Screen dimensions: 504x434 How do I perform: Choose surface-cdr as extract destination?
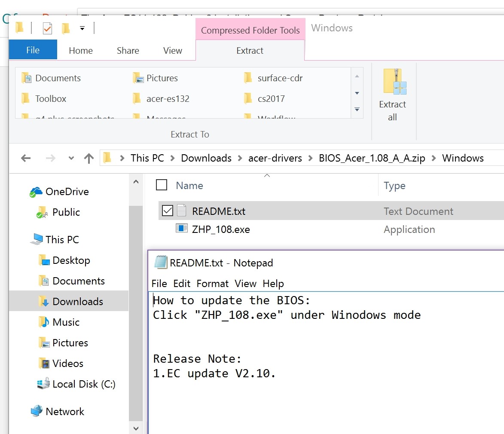(x=274, y=78)
